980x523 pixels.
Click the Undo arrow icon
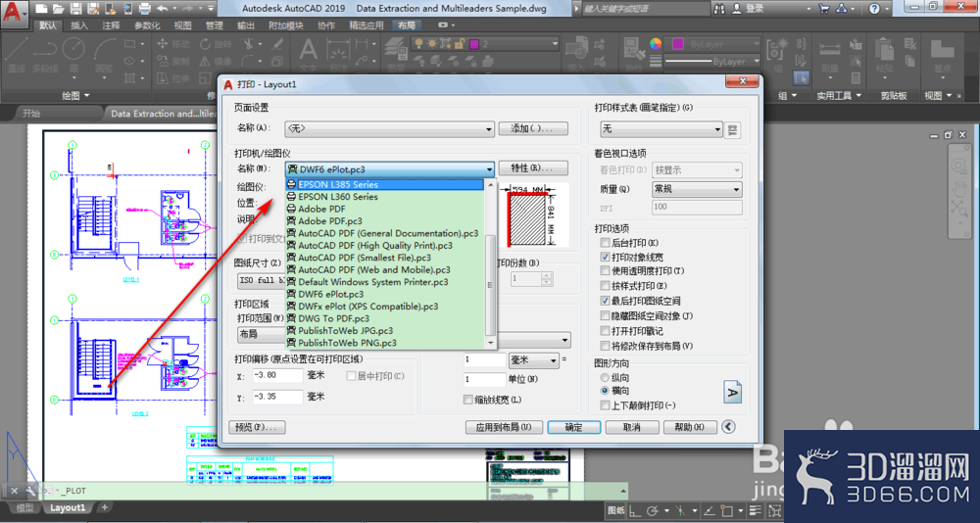tap(163, 9)
